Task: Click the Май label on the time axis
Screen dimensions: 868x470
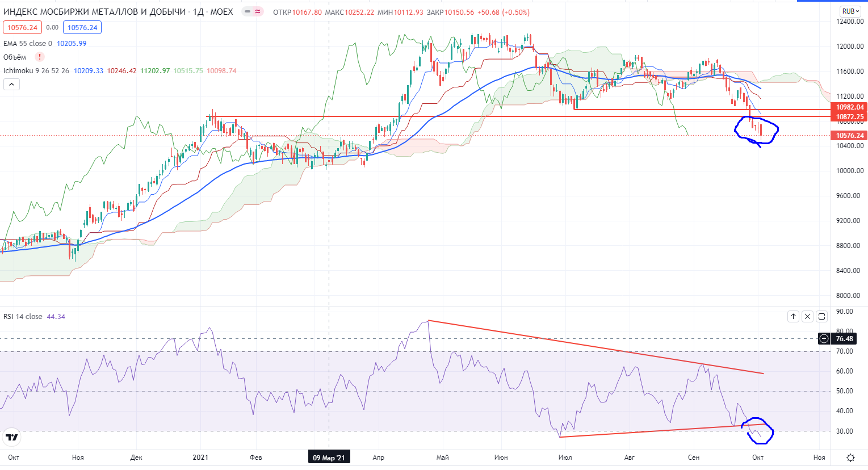Action: pos(443,458)
